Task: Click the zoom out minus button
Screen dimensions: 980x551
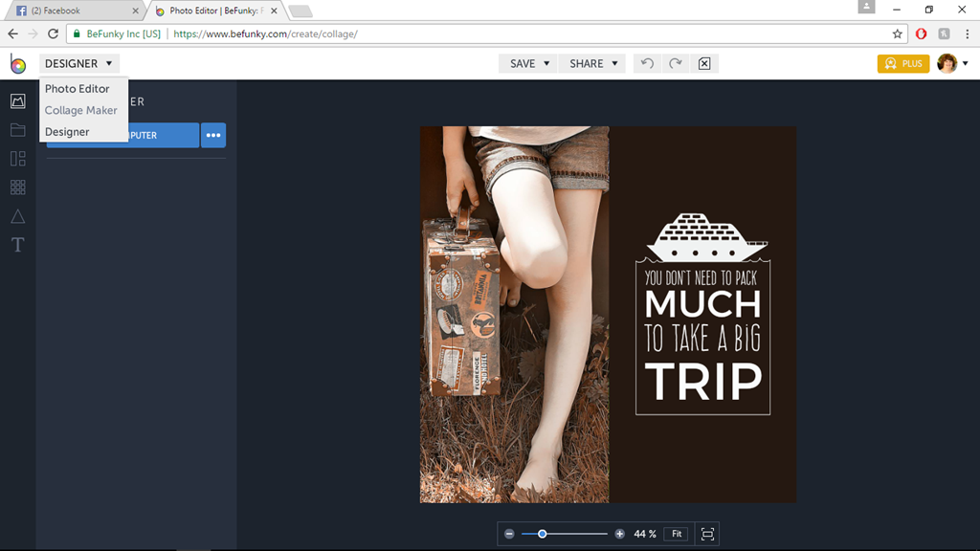Action: 509,534
